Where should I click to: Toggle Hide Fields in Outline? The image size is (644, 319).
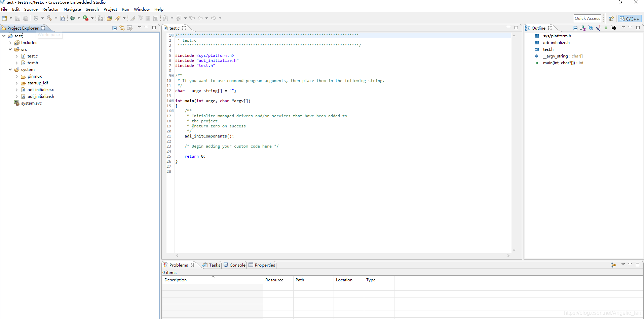point(591,28)
